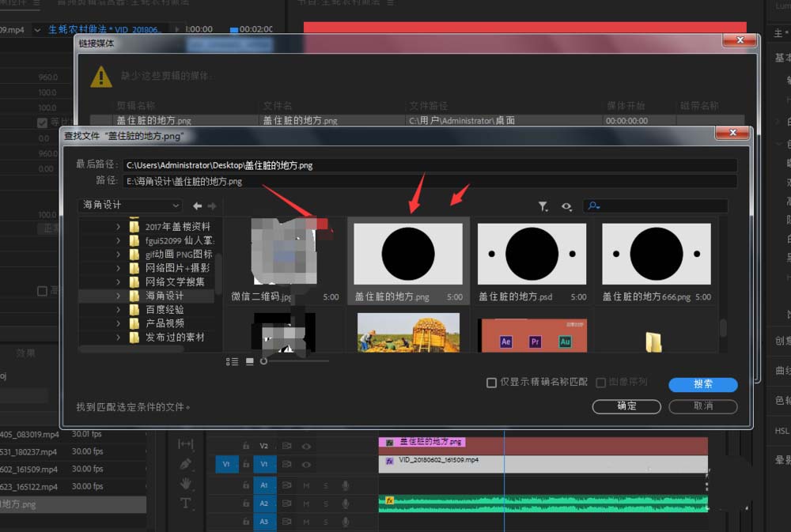
Task: Mute audio track A3
Action: tap(306, 522)
